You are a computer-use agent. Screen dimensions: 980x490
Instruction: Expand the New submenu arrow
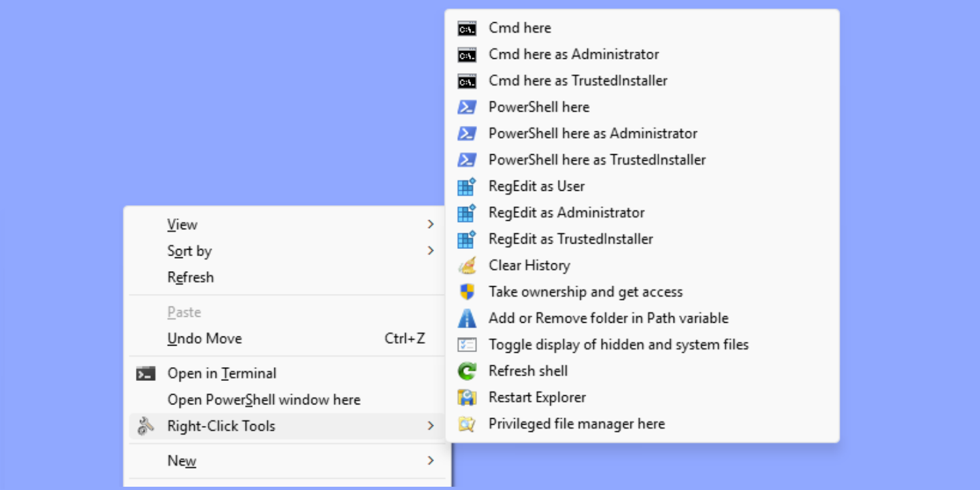[x=431, y=461]
